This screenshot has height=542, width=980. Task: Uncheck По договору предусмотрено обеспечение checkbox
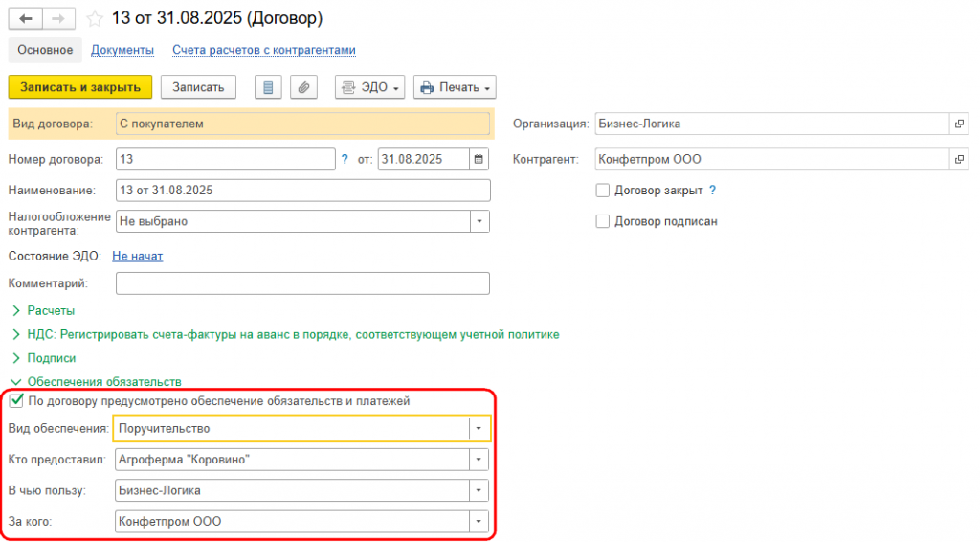pos(17,400)
